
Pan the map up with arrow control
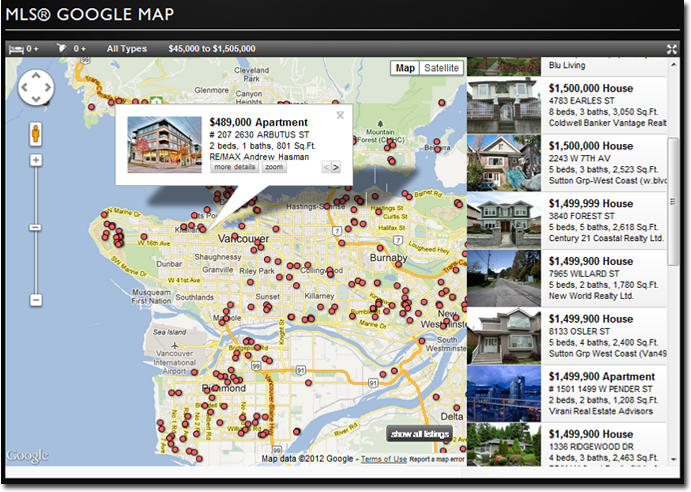36,76
